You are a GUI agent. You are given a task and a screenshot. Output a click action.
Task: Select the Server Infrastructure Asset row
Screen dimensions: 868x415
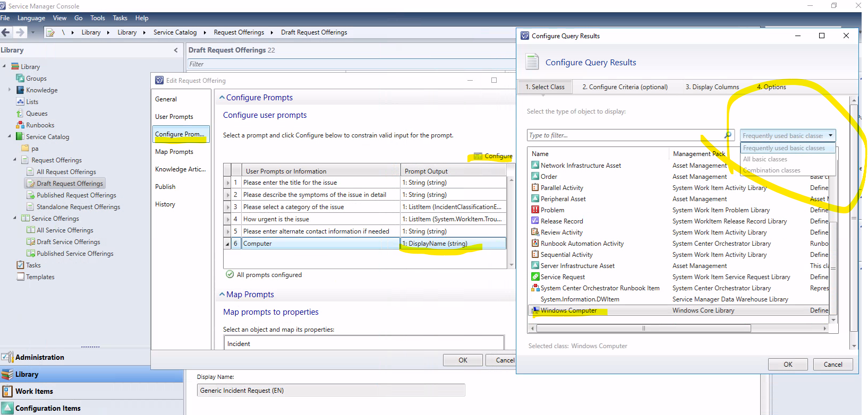coord(679,265)
